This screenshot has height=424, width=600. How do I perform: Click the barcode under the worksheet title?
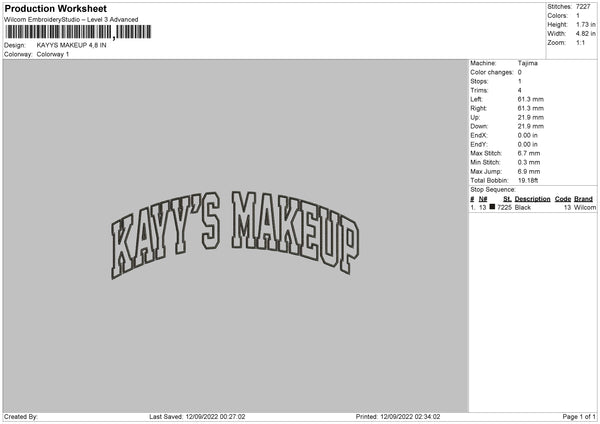click(78, 32)
